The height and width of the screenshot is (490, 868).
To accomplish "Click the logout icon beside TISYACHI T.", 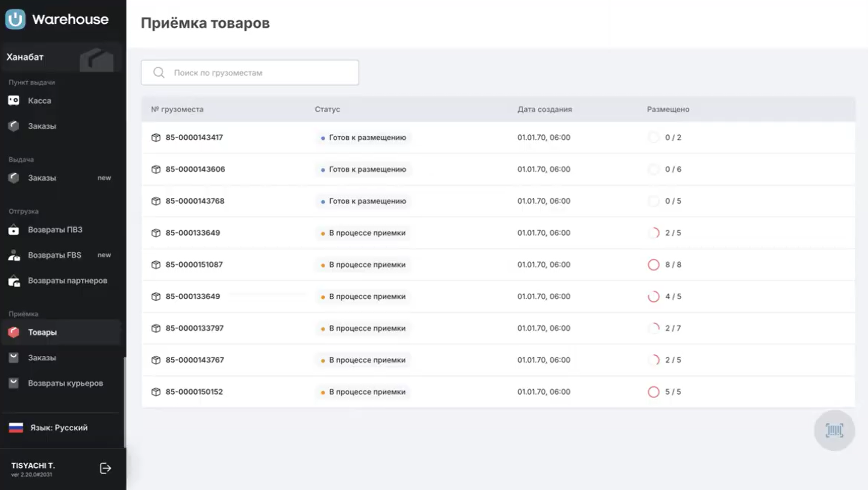I will [x=105, y=468].
